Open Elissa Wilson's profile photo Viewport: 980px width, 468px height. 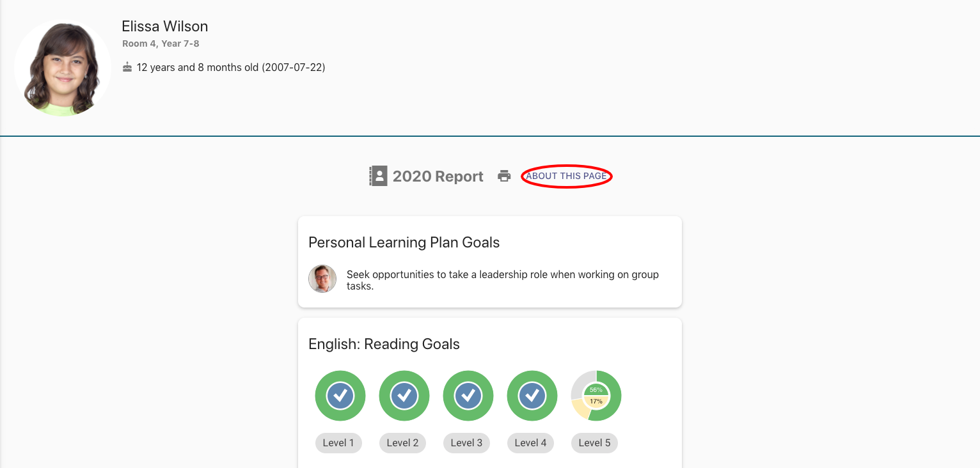coord(63,68)
